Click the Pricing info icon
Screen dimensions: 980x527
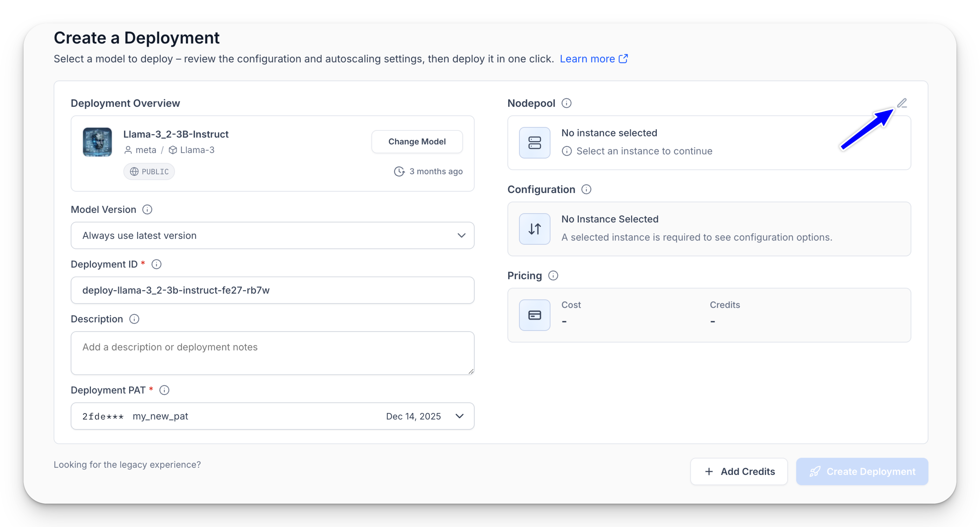click(x=553, y=275)
